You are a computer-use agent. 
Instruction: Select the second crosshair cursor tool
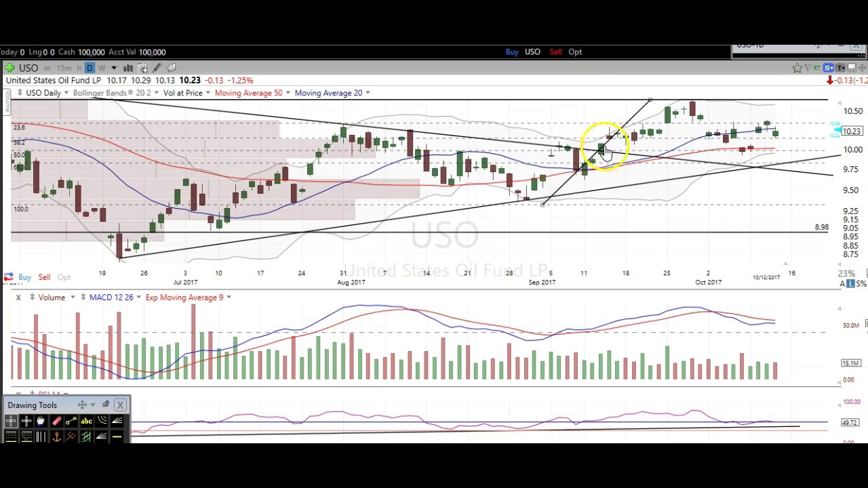26,421
